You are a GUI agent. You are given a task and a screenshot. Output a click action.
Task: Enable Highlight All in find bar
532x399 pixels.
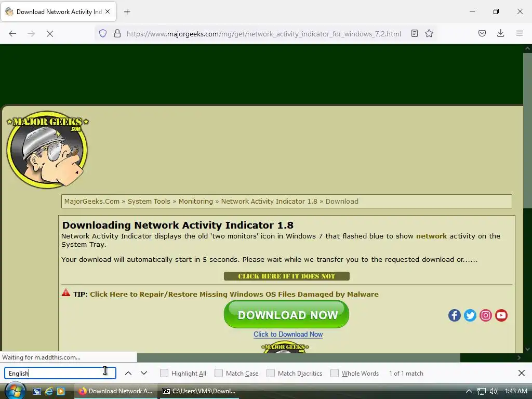click(164, 373)
